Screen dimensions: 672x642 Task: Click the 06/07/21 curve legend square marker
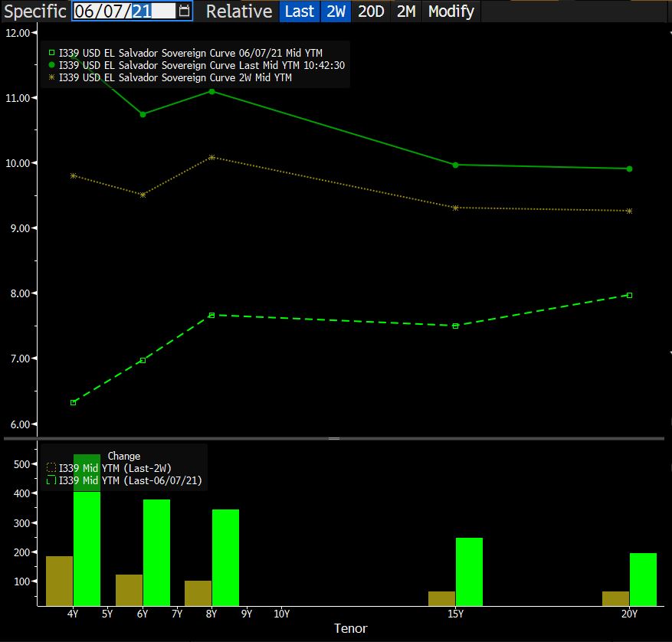[51, 53]
